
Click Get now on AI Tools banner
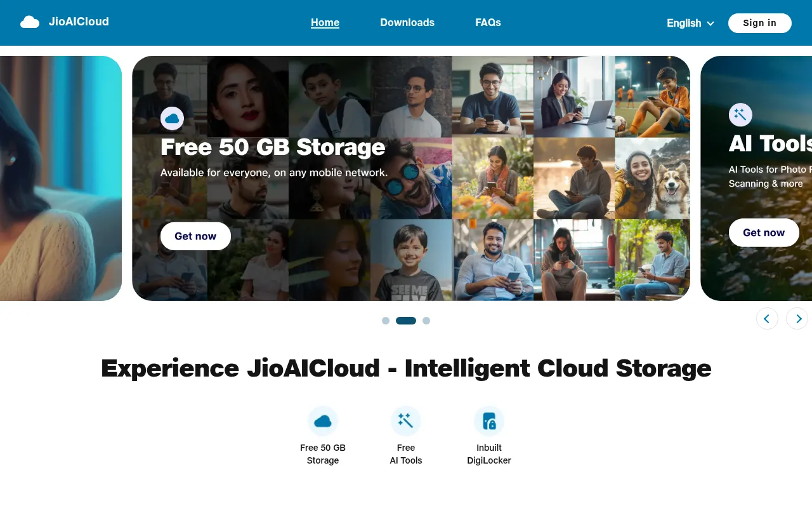[x=764, y=232]
